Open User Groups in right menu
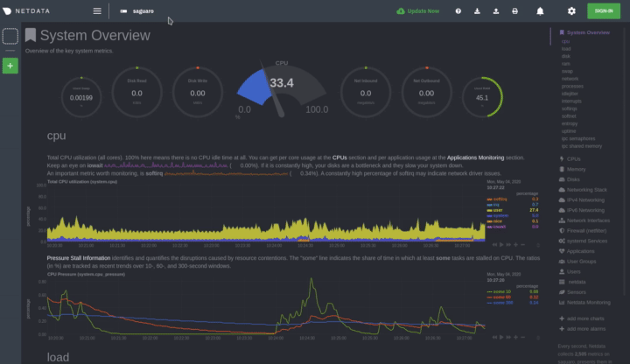630x364 pixels. pyautogui.click(x=577, y=262)
